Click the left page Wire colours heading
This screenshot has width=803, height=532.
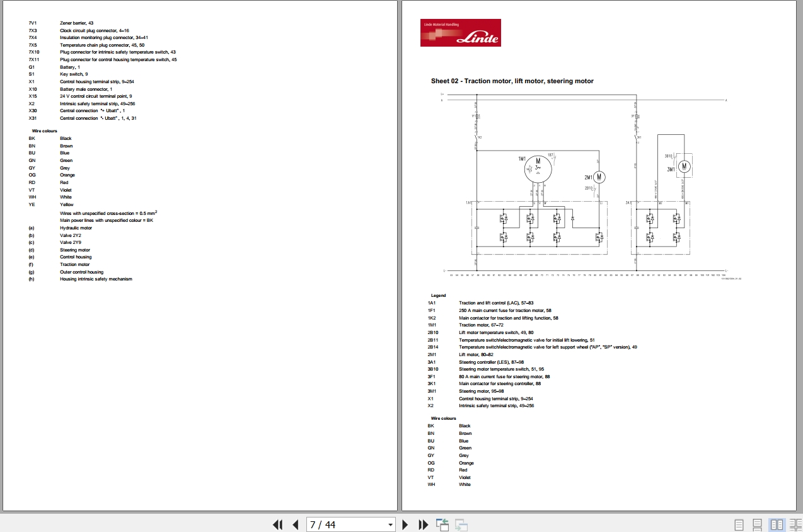click(45, 131)
